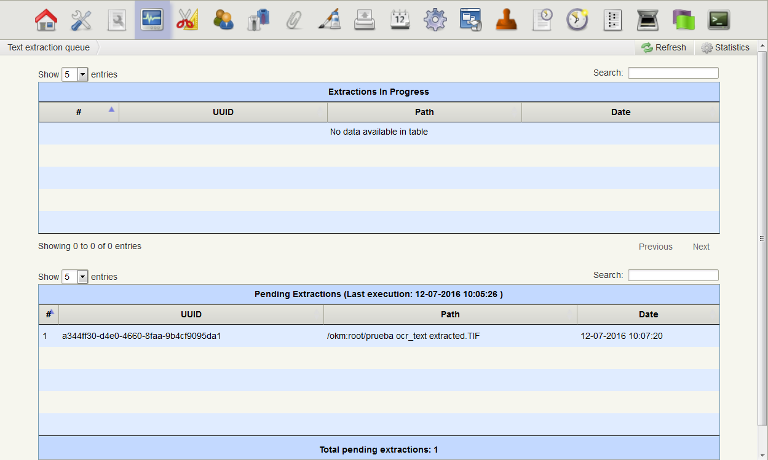
Task: Open the green terminal console icon
Action: [719, 20]
